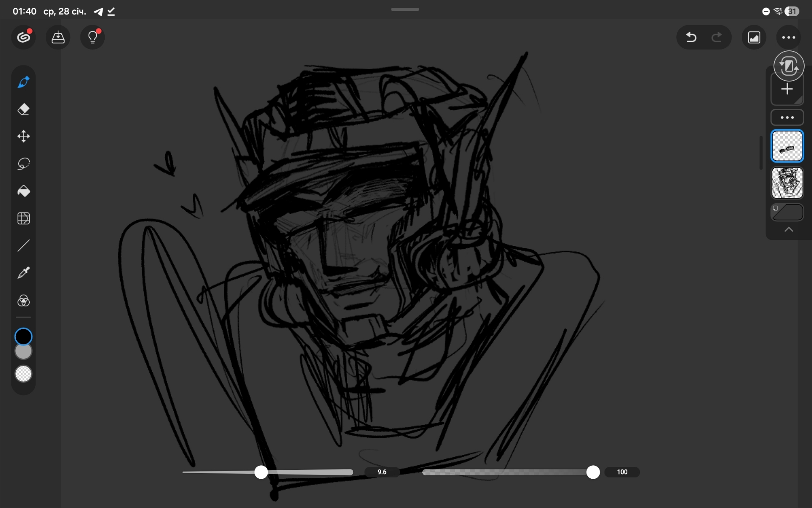Select the paint bucket fill tool
Image resolution: width=812 pixels, height=508 pixels.
coord(24,191)
